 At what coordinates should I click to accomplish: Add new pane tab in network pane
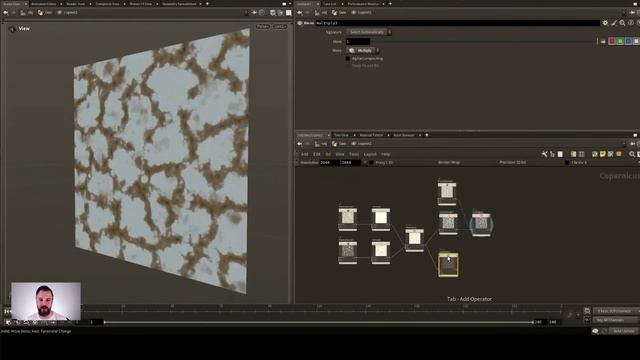[x=427, y=135]
